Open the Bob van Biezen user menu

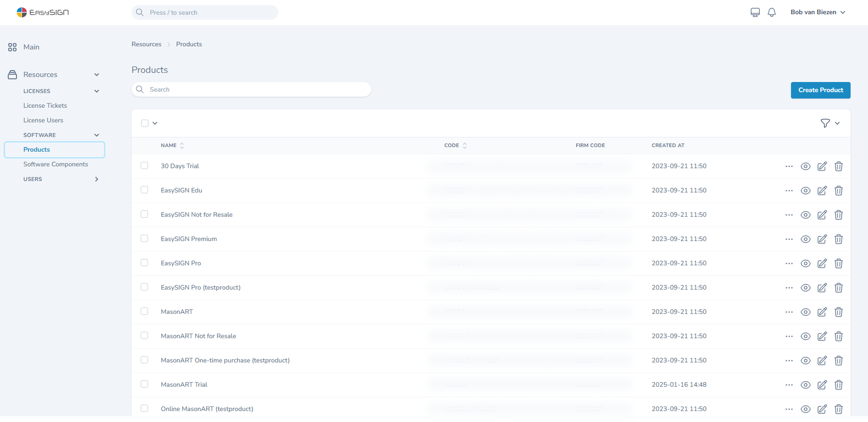pyautogui.click(x=818, y=12)
